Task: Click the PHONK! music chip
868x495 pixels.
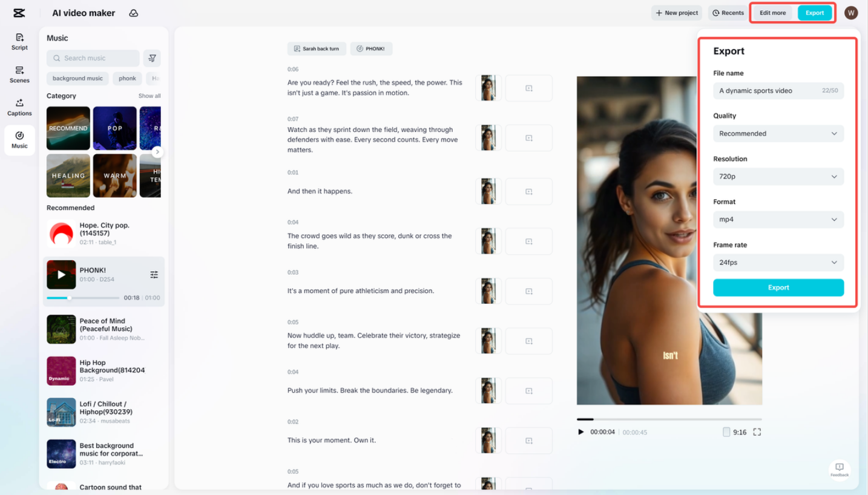Action: (371, 49)
